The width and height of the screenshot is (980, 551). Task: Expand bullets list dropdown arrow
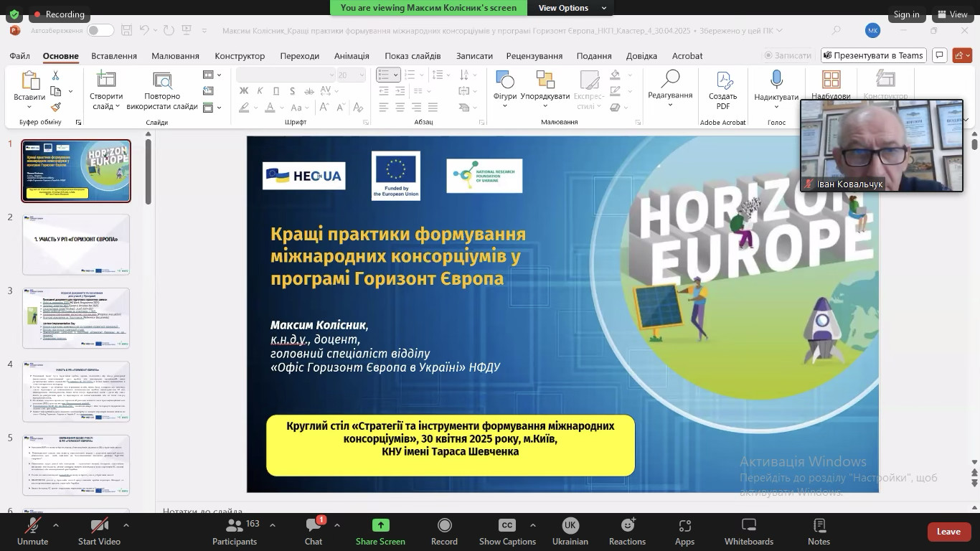[x=395, y=75]
